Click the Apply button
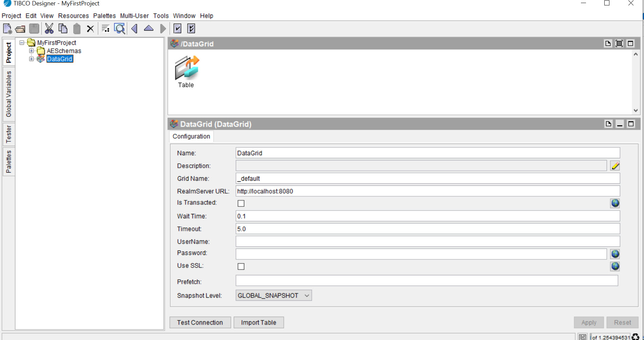 tap(589, 322)
